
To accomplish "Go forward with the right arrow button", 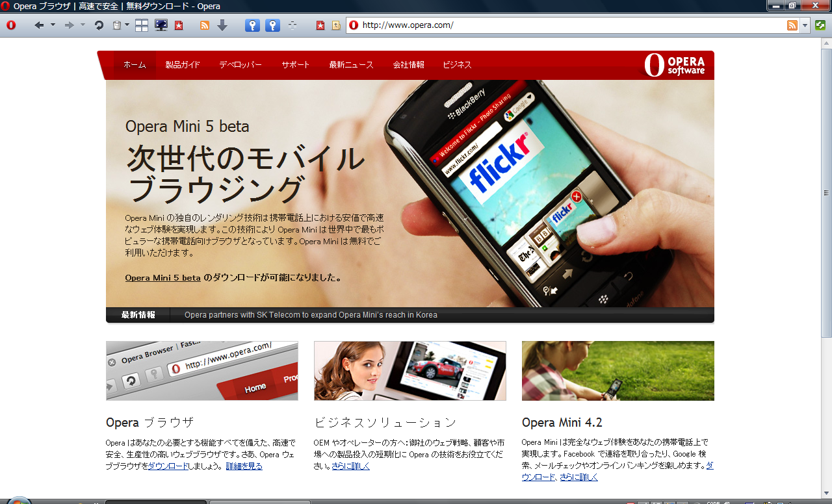I will 69,25.
